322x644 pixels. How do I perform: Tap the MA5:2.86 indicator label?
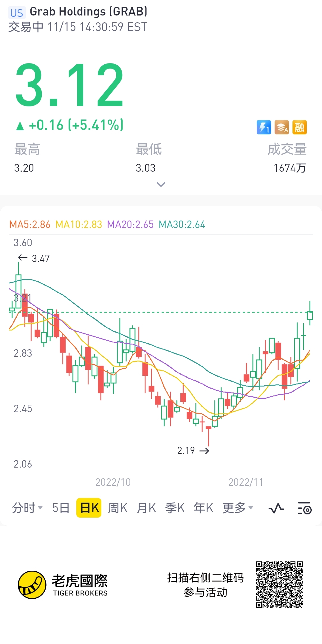coord(30,224)
